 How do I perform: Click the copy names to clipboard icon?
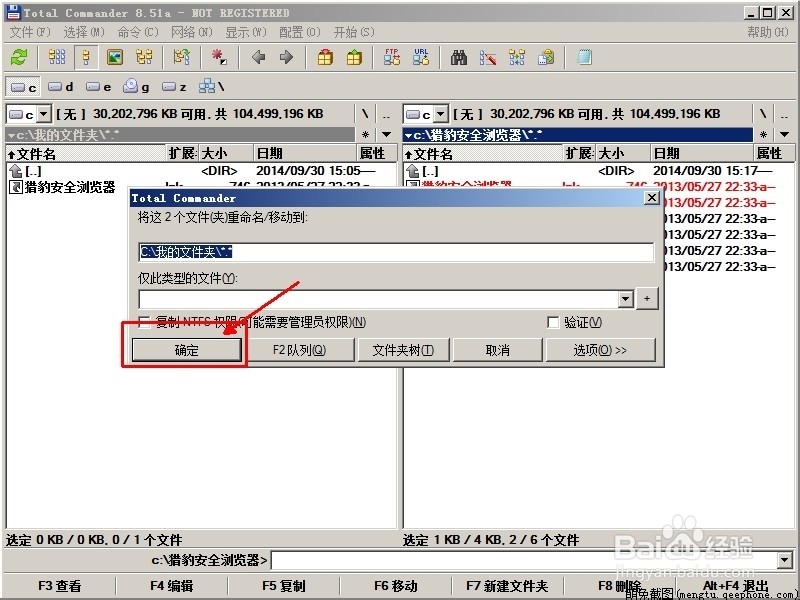coord(546,57)
